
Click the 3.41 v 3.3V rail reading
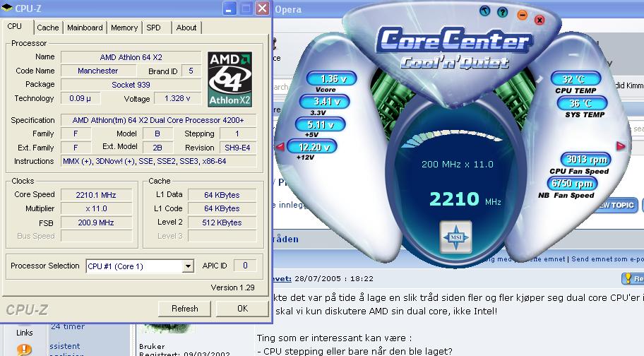(x=325, y=102)
